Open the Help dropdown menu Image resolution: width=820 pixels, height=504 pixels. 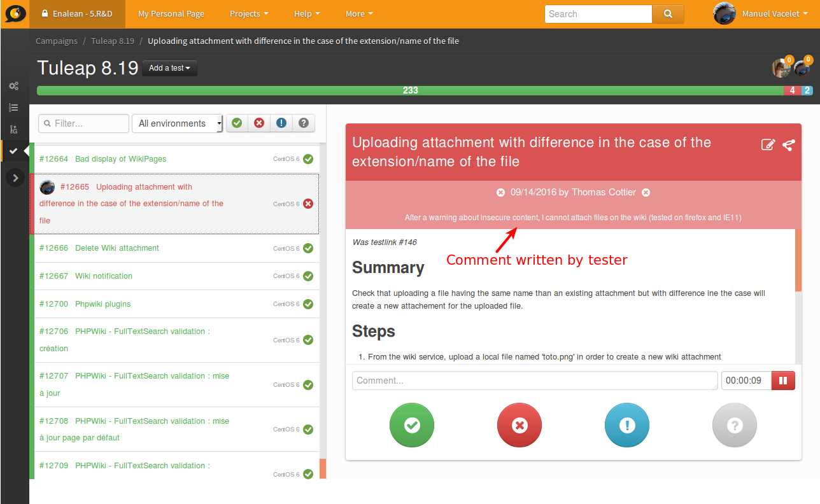coord(307,13)
